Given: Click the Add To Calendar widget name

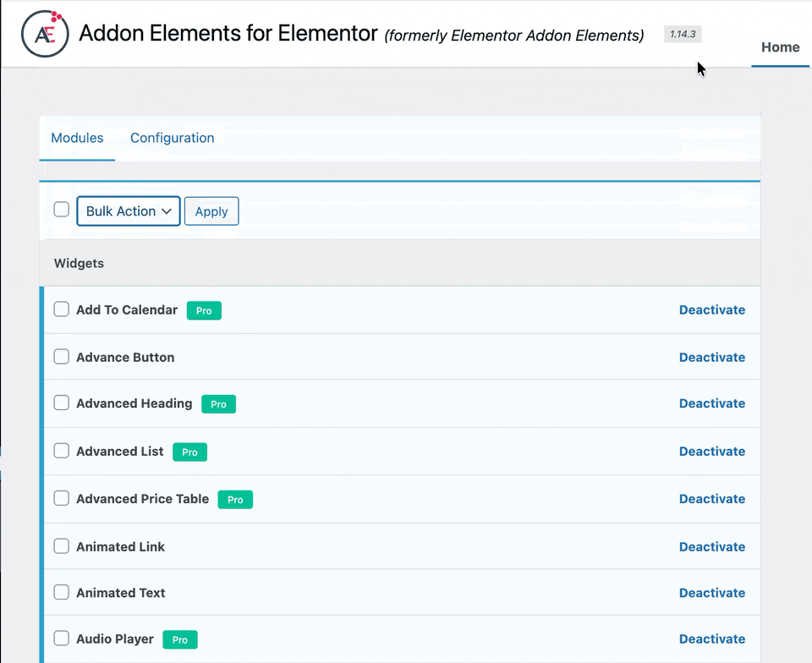Looking at the screenshot, I should [x=127, y=310].
